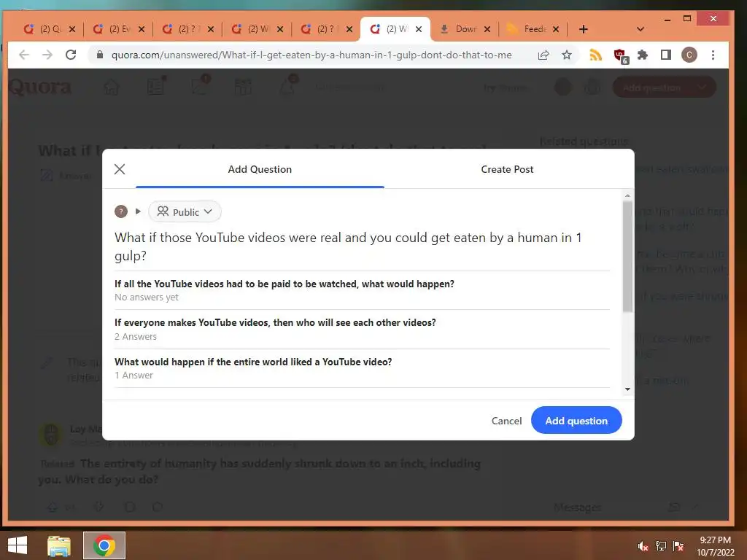Click the Action Center flag icon
This screenshot has width=747, height=560.
point(678,546)
